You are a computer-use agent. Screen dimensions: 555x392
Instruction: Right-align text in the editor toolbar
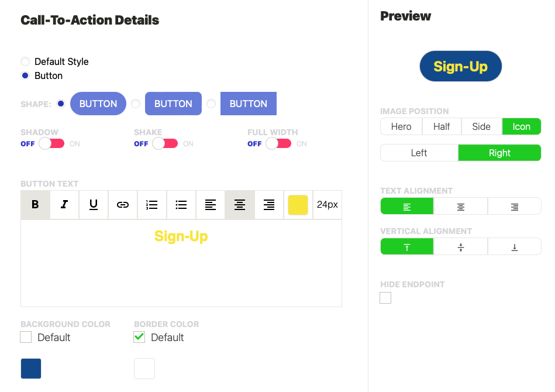269,205
